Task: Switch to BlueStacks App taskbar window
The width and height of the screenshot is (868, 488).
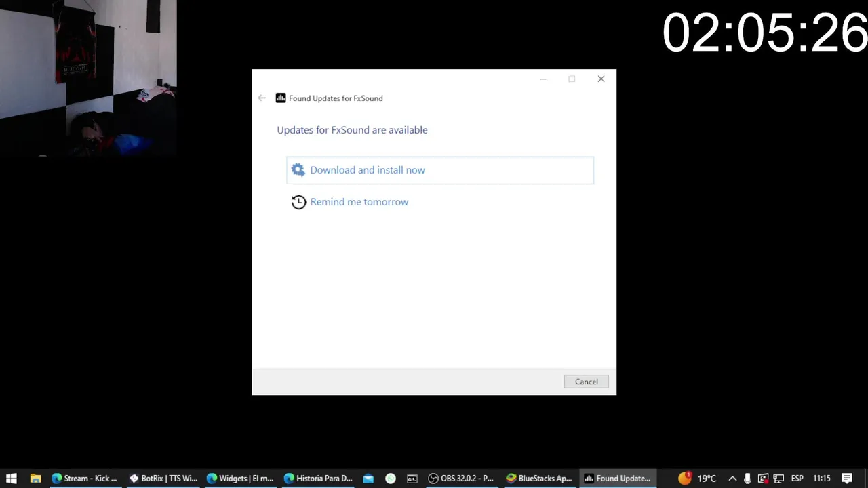Action: tap(540, 479)
